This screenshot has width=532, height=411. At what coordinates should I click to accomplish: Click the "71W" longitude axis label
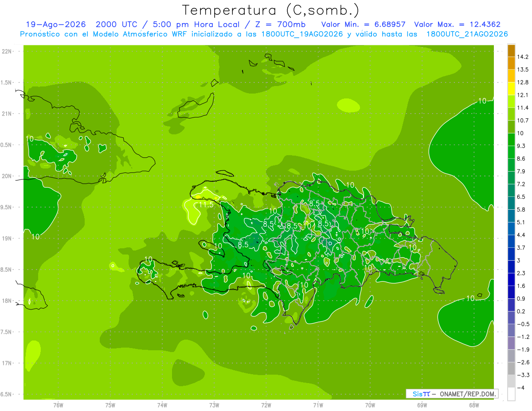point(318,405)
